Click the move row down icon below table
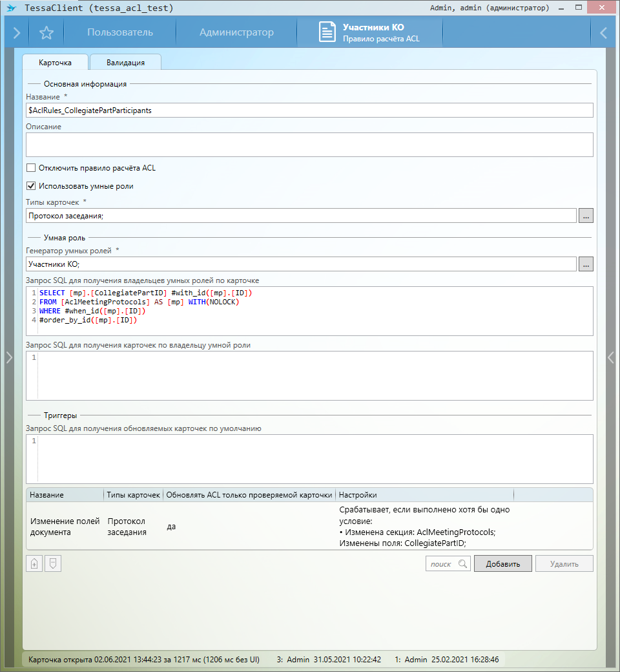Image resolution: width=620 pixels, height=672 pixels. 53,563
